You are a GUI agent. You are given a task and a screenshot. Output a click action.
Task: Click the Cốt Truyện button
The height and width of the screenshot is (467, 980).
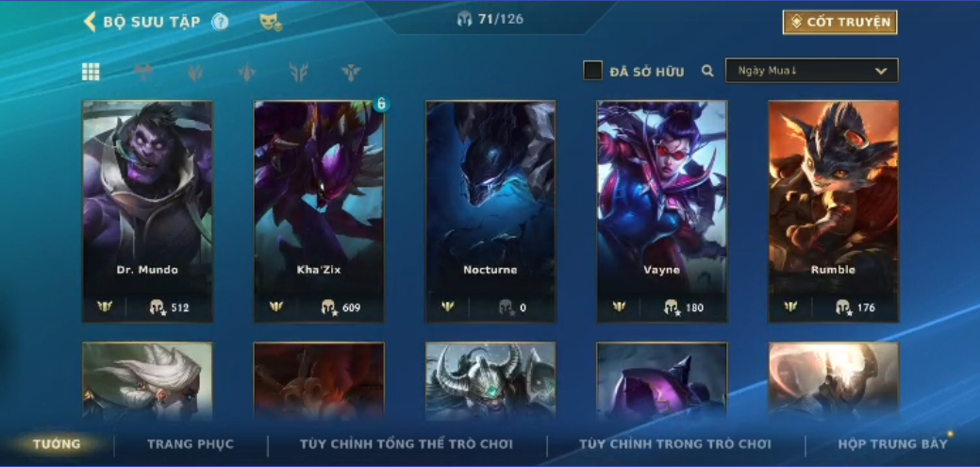point(839,22)
